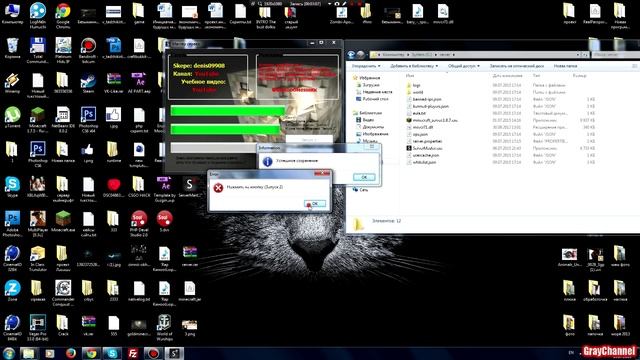Select Pictures in Explorer navigation pane
640x360 pixels.
(372, 134)
